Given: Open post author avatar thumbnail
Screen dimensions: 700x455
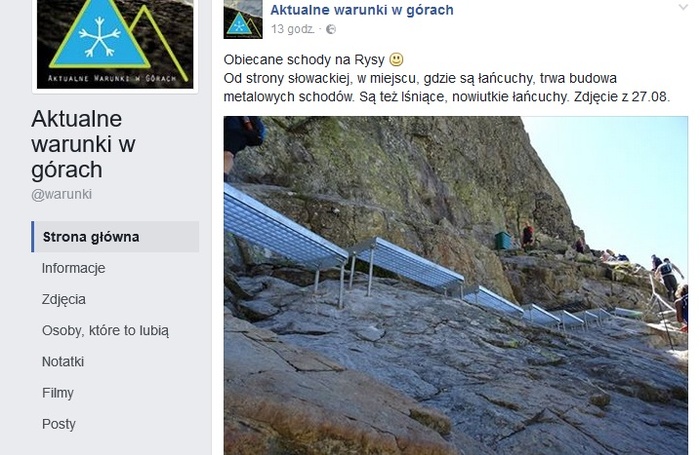Looking at the screenshot, I should [x=243, y=20].
